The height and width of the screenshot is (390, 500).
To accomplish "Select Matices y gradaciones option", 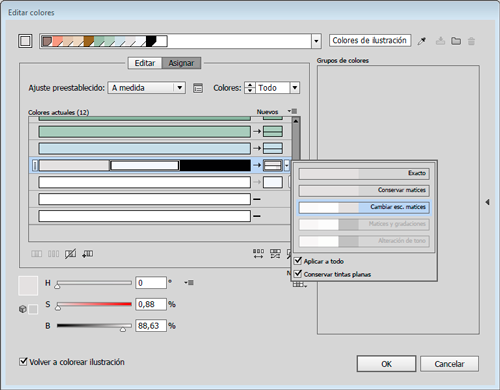I will pos(364,224).
